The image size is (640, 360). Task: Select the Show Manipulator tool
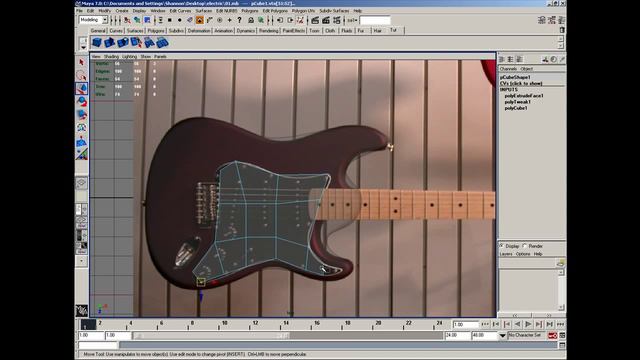tap(81, 154)
